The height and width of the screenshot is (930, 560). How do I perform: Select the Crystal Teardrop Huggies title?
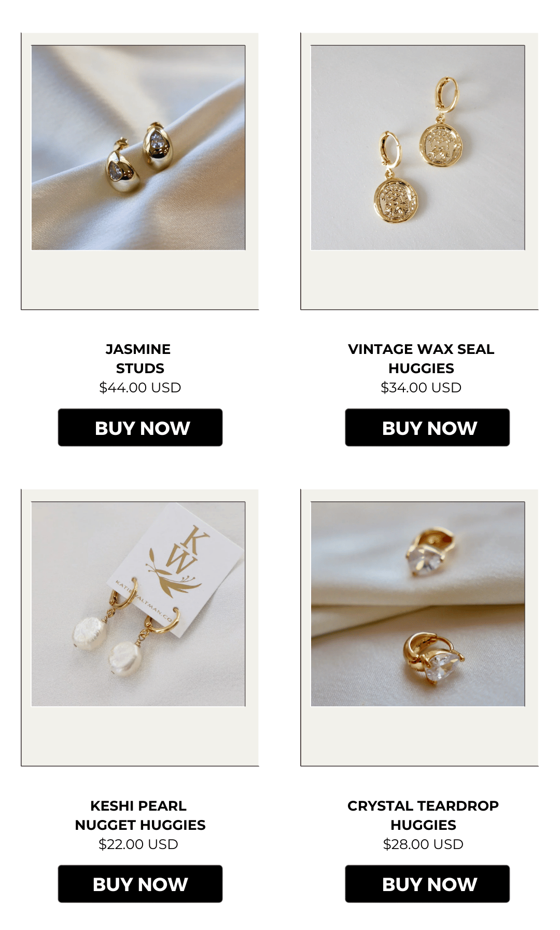tap(423, 815)
